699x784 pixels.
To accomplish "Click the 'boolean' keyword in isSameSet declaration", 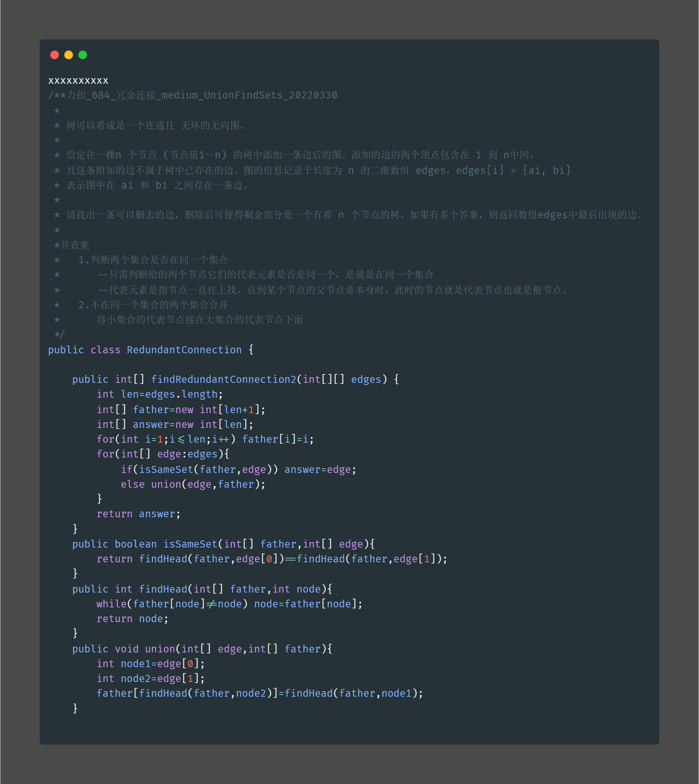I will pyautogui.click(x=136, y=544).
